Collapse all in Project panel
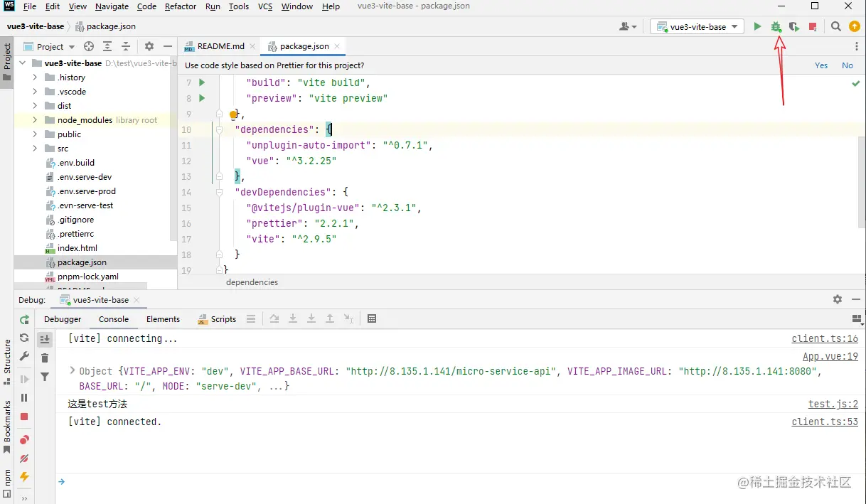This screenshot has width=866, height=504. coord(126,46)
